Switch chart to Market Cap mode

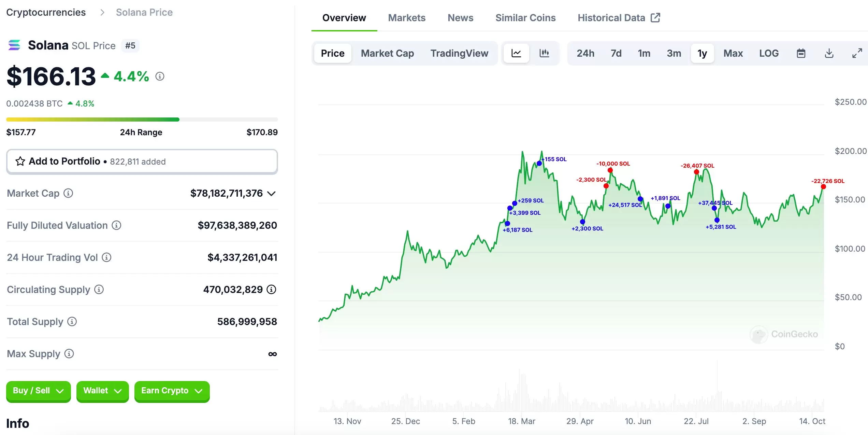pyautogui.click(x=387, y=53)
